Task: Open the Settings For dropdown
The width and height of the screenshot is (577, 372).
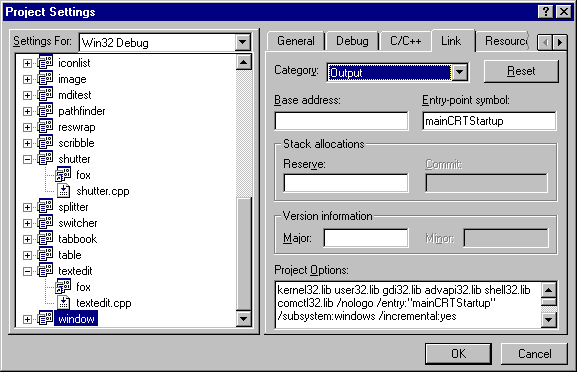Action: tap(243, 42)
